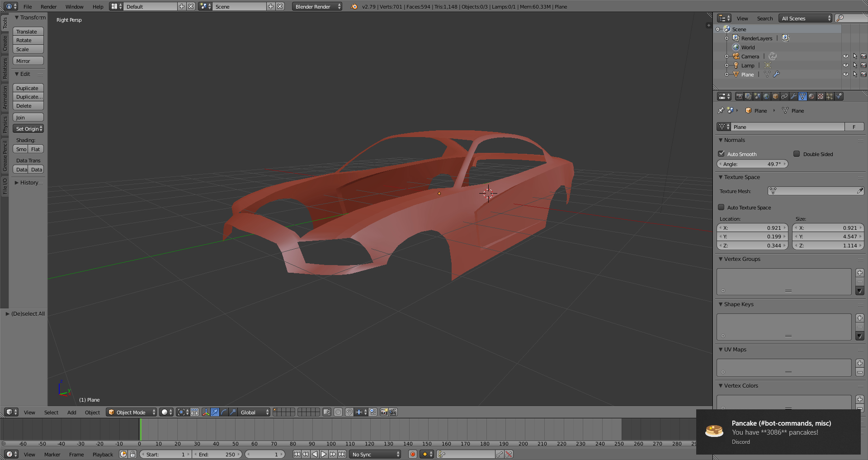Enable the Auto Texture Space checkbox
Image resolution: width=868 pixels, height=460 pixels.
[x=722, y=207]
